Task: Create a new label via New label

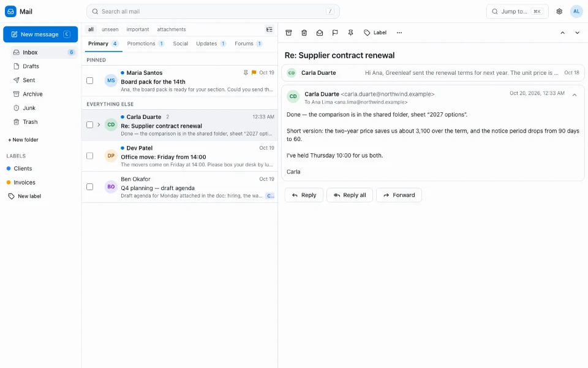Action: (24, 196)
